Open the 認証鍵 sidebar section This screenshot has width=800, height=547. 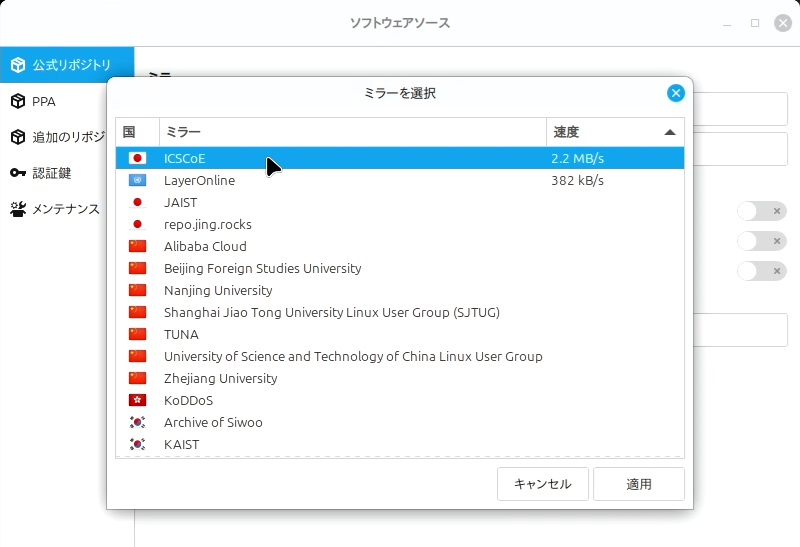[52, 173]
